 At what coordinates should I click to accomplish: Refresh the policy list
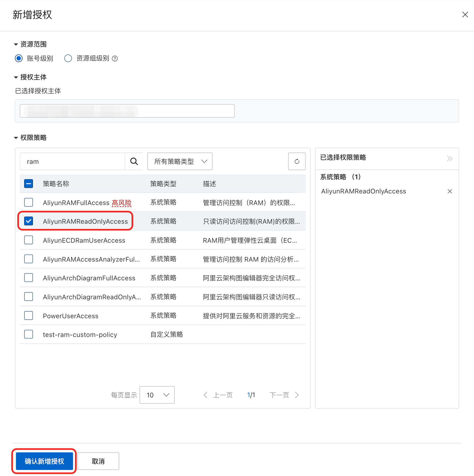(x=297, y=161)
